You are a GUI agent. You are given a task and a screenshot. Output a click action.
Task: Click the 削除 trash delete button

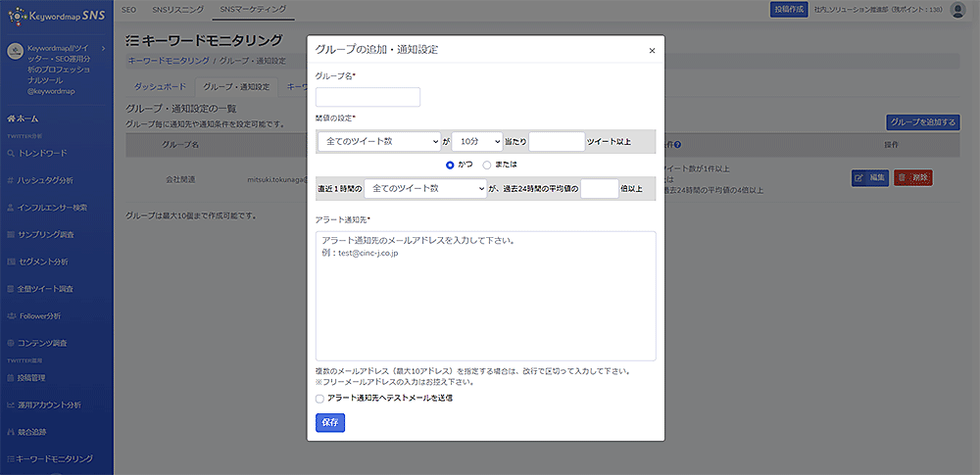point(912,178)
